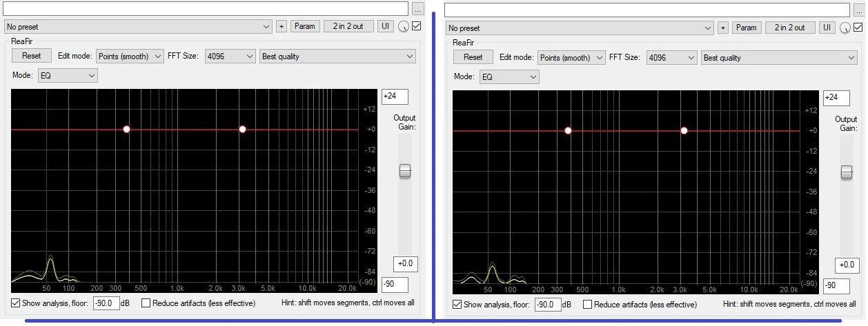Open the 'No preset' dropdown in left panel
This screenshot has height=326, width=868.
[x=138, y=26]
